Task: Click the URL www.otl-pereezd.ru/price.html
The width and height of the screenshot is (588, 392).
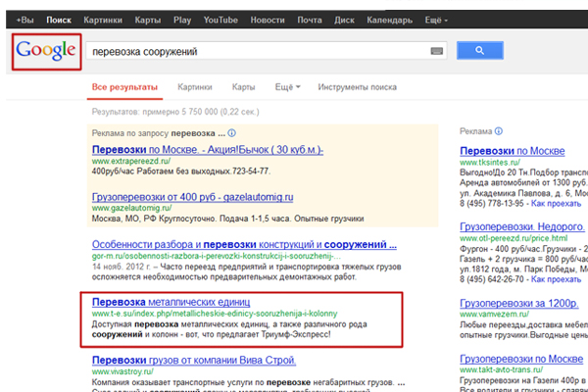Action: pyautogui.click(x=514, y=238)
